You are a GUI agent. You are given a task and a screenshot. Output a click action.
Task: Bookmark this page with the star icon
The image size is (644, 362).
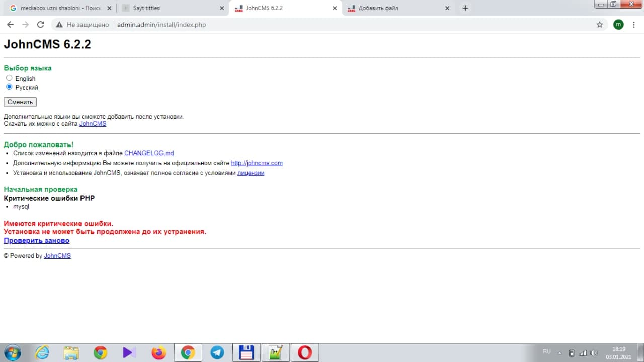[x=599, y=25]
